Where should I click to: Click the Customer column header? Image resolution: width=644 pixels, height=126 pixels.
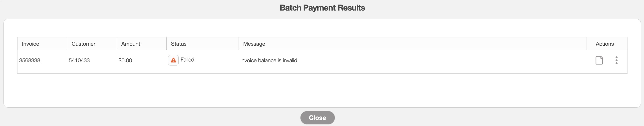point(83,44)
